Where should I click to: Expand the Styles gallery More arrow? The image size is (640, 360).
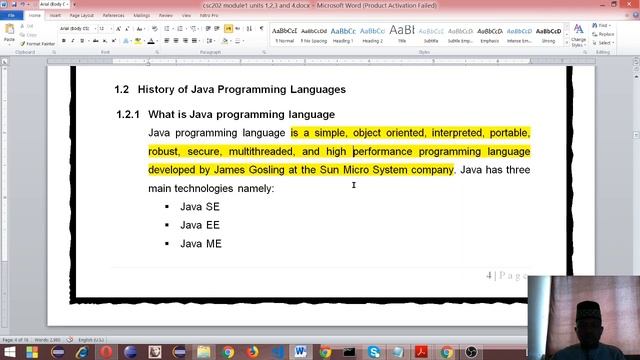click(567, 42)
